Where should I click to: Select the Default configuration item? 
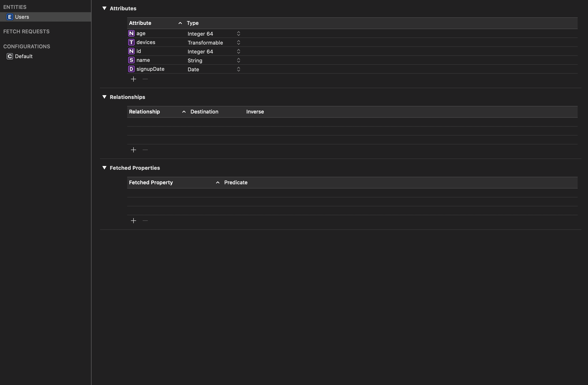(24, 56)
